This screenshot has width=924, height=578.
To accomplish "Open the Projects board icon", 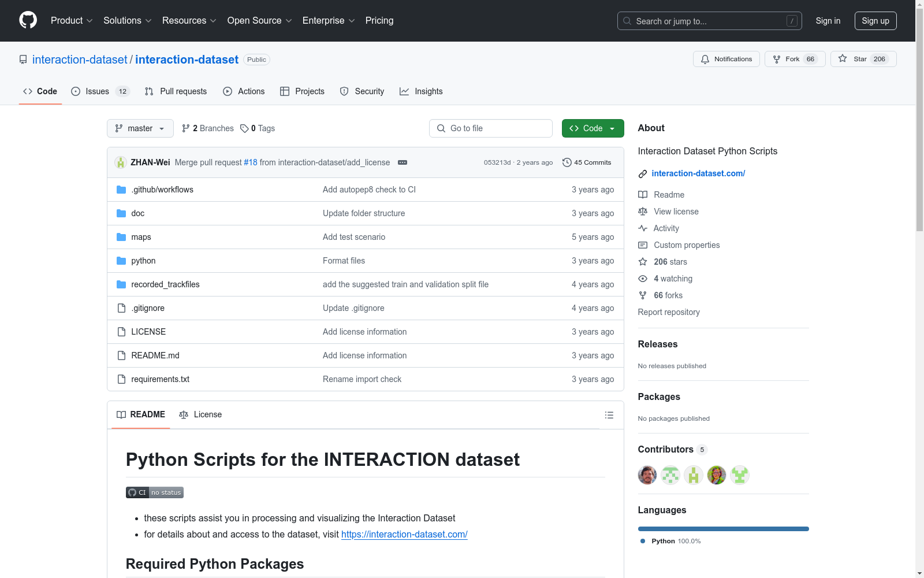I will pos(285,91).
